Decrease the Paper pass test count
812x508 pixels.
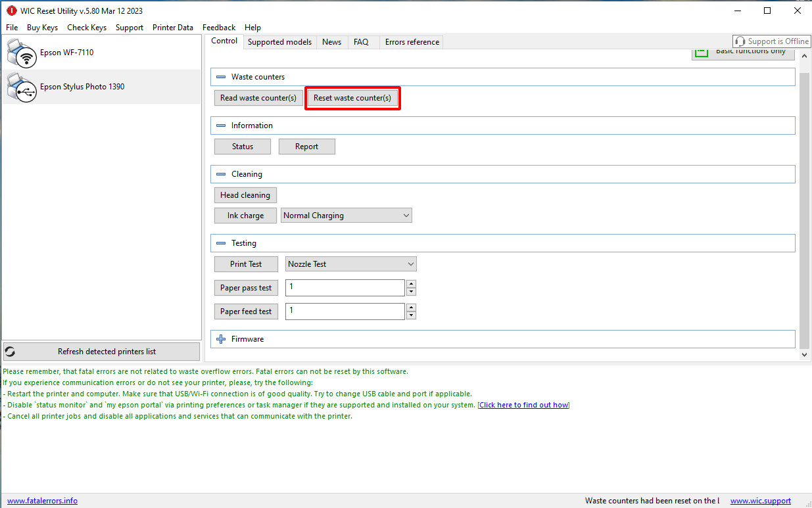tap(411, 292)
